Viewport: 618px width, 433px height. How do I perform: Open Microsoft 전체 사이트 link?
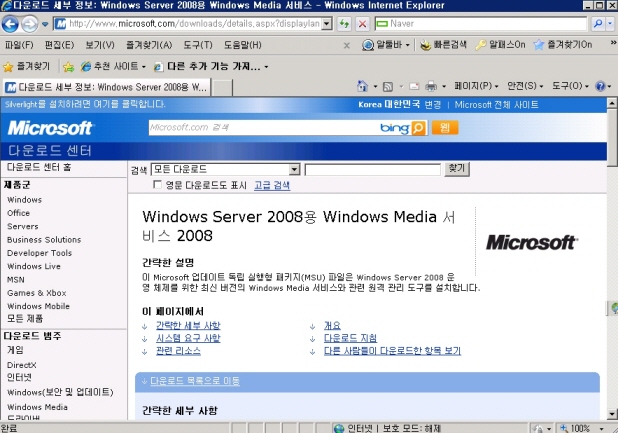point(496,105)
